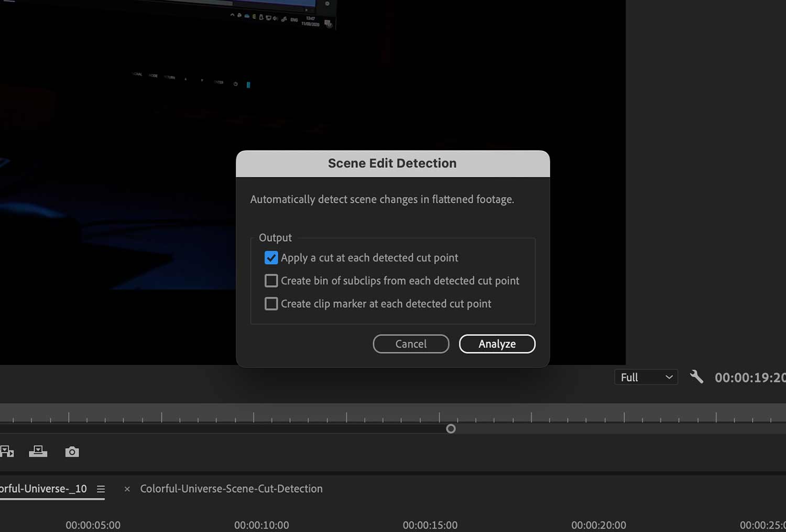The height and width of the screenshot is (532, 786).
Task: Enable Create bin of subclips from detected cut points
Action: point(271,280)
